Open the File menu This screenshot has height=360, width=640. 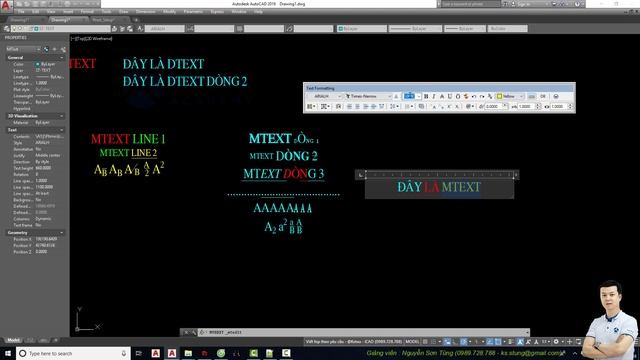[x=21, y=12]
